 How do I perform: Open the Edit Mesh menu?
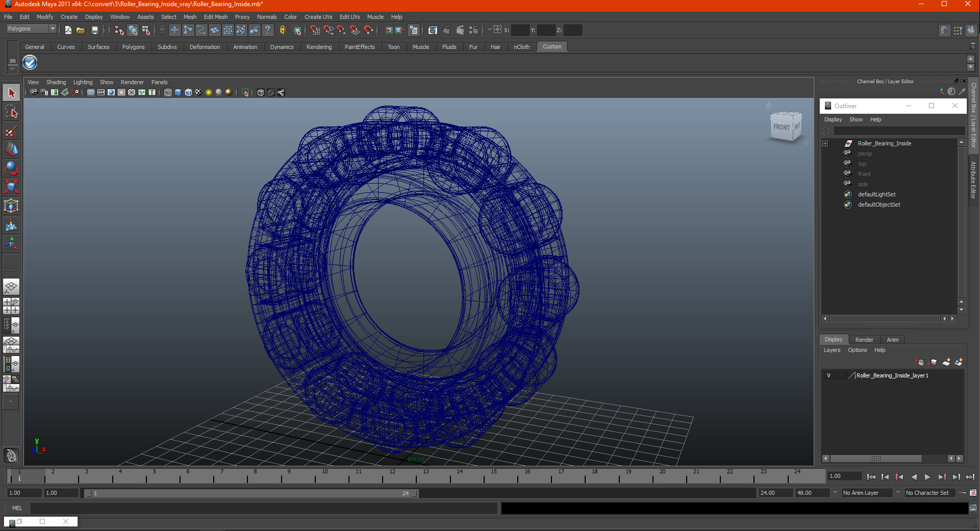tap(216, 17)
